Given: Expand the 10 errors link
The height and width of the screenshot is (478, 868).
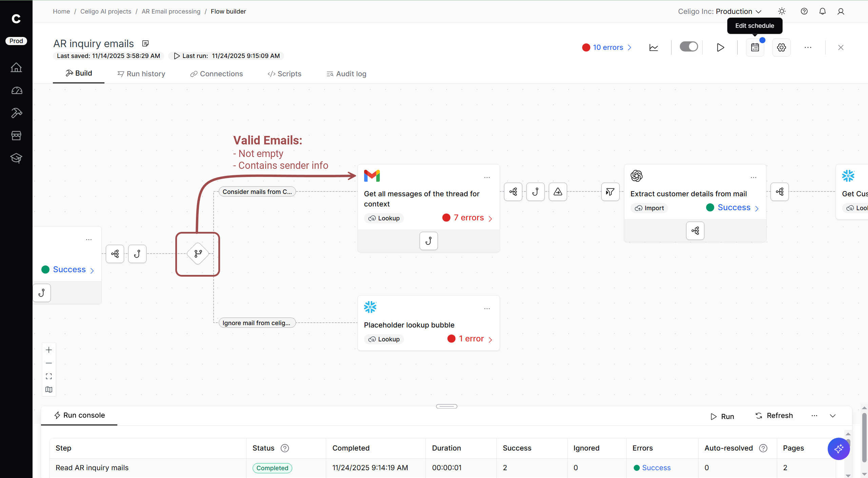Looking at the screenshot, I should pyautogui.click(x=608, y=47).
